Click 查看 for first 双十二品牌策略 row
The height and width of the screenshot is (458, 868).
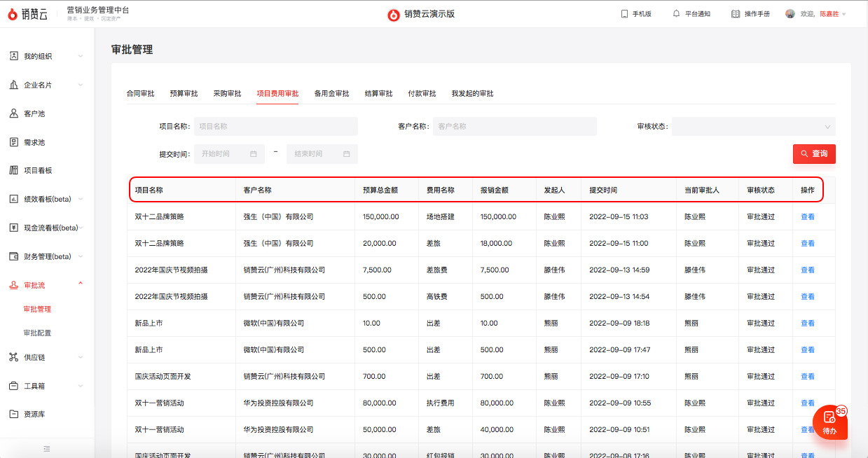[x=807, y=217]
